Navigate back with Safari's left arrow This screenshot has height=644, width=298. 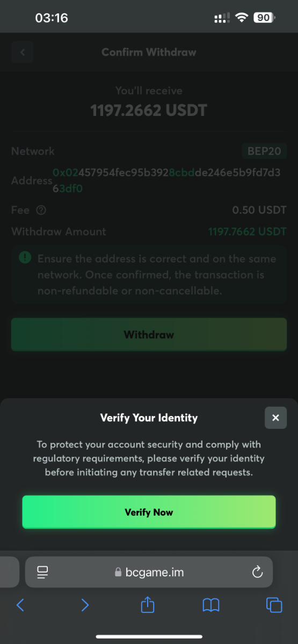coord(20,605)
